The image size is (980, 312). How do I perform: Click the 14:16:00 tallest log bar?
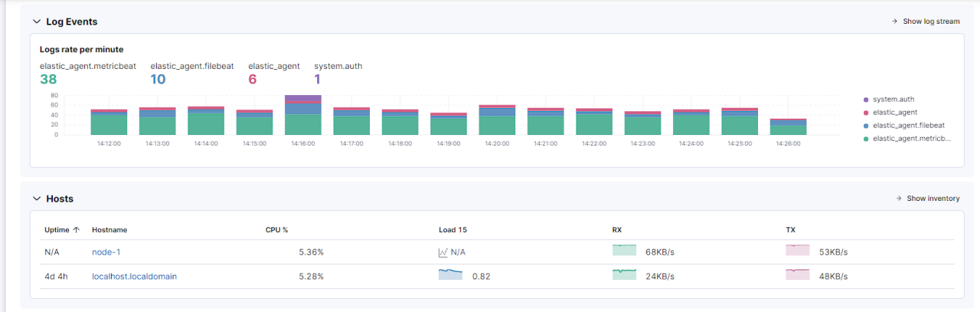point(302,115)
